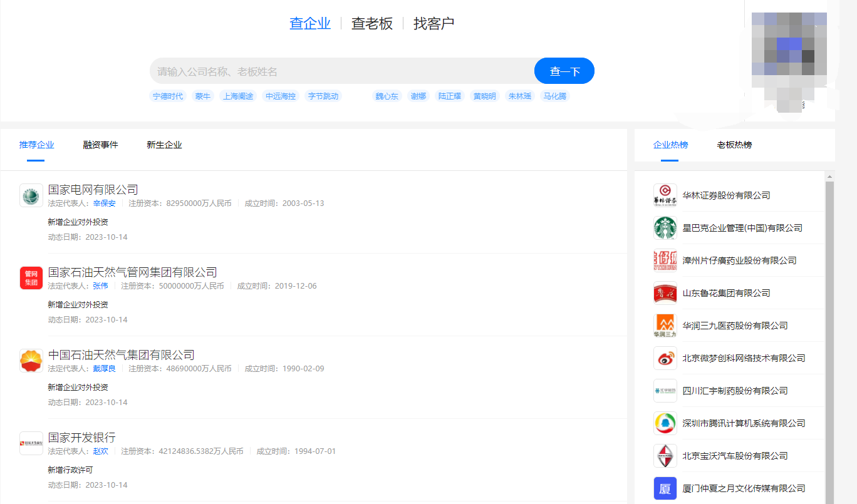Open 中国石油天然气集团有限公司 title
Viewport: 857px width, 504px height.
tap(122, 355)
